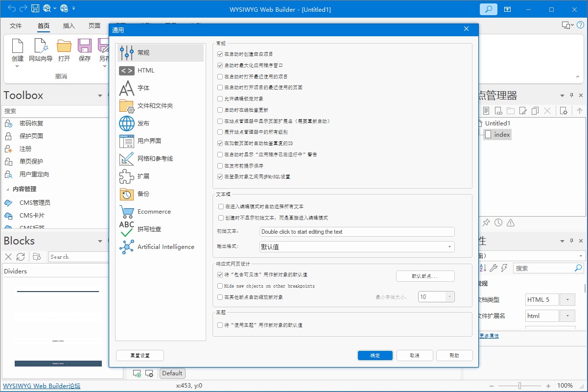Open the Ecommerce settings category
The height and width of the screenshot is (392, 588).
[x=160, y=212]
